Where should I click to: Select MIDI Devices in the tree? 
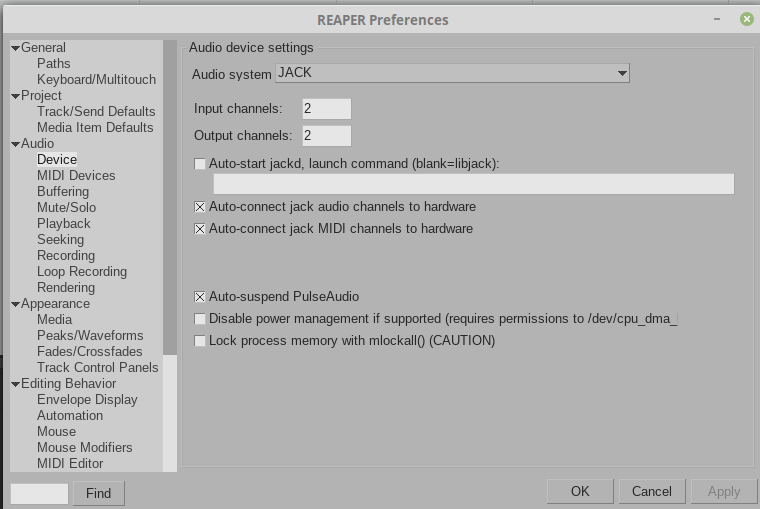pyautogui.click(x=76, y=176)
